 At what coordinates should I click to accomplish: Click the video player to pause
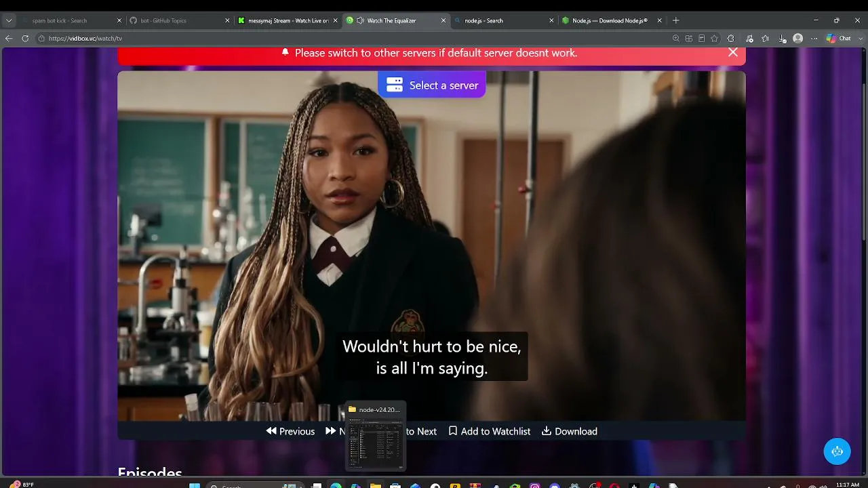(431, 245)
